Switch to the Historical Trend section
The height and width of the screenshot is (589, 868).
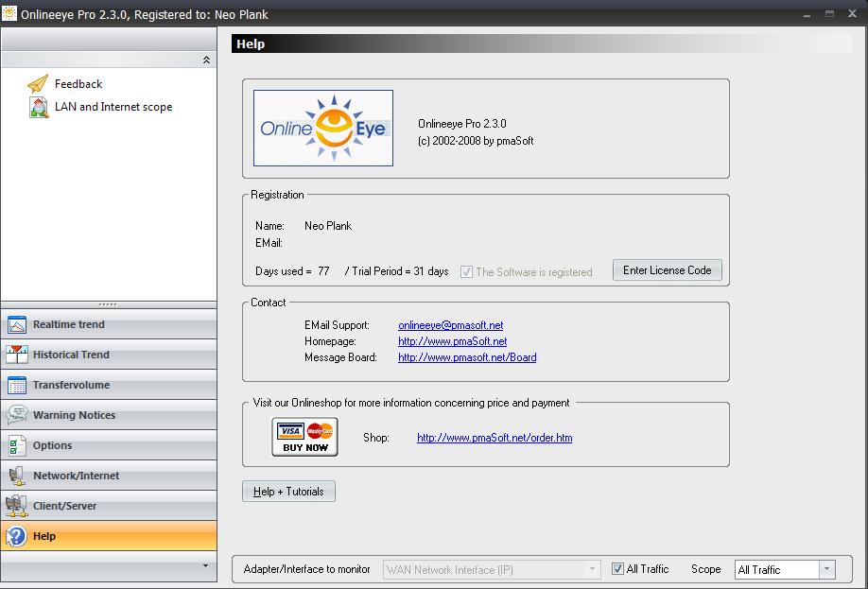(x=109, y=355)
